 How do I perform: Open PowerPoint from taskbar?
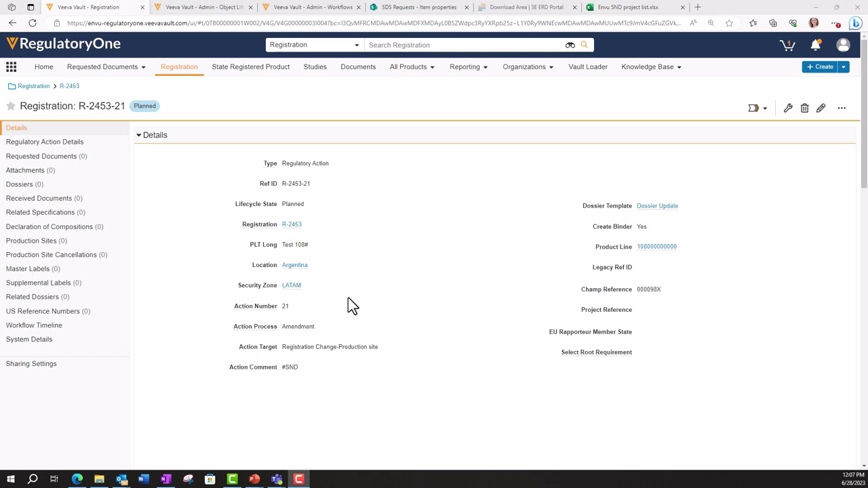pos(254,479)
